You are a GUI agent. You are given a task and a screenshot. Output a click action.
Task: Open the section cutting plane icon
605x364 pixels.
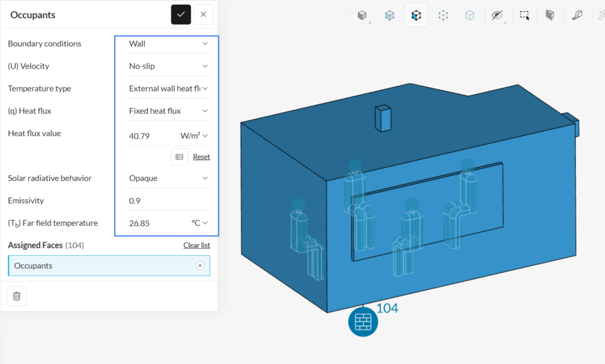550,15
